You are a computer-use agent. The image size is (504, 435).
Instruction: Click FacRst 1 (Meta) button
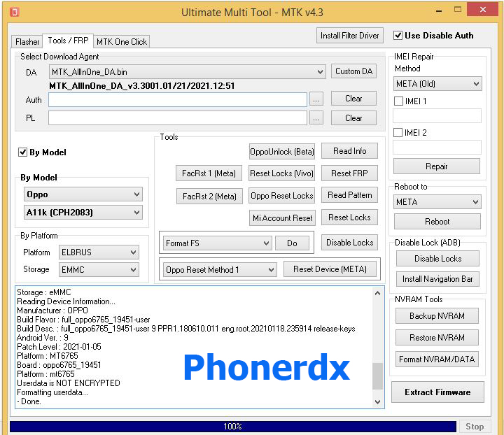point(209,173)
